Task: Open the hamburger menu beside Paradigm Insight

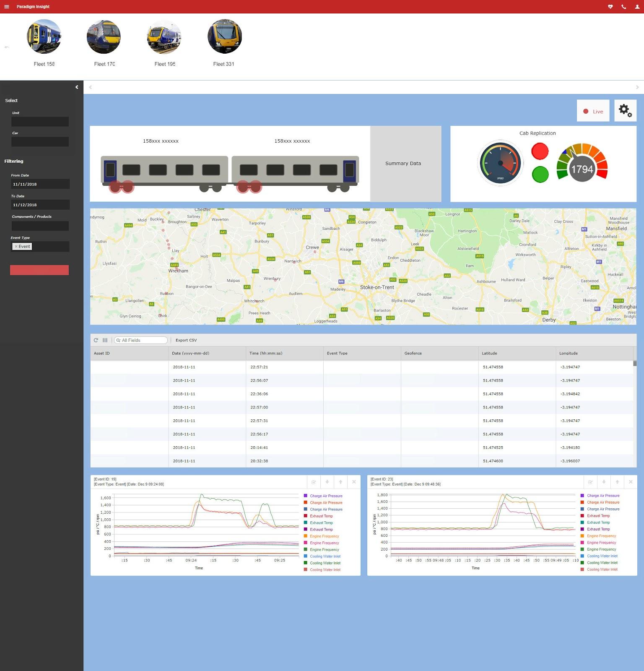Action: point(7,7)
